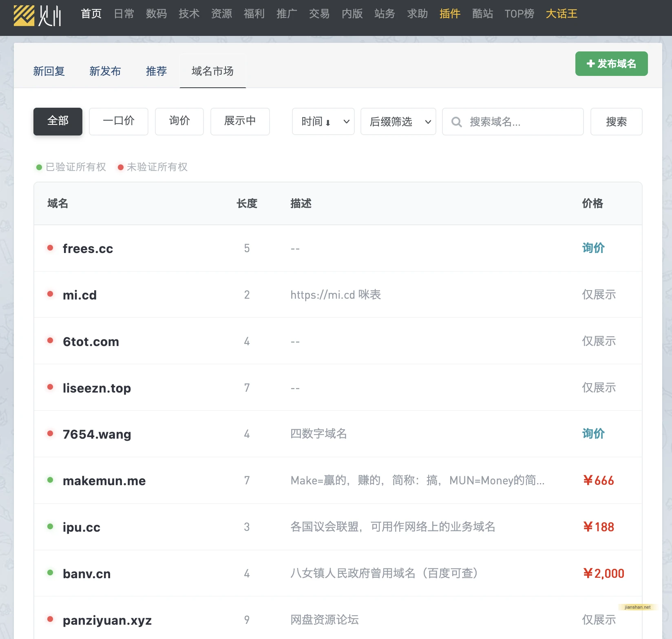Click the green status dot beside makemun.me
Image resolution: width=672 pixels, height=639 pixels.
pyautogui.click(x=50, y=480)
